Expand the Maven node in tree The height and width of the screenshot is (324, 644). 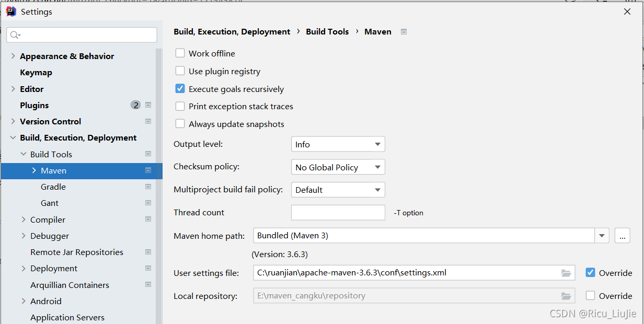pyautogui.click(x=34, y=170)
